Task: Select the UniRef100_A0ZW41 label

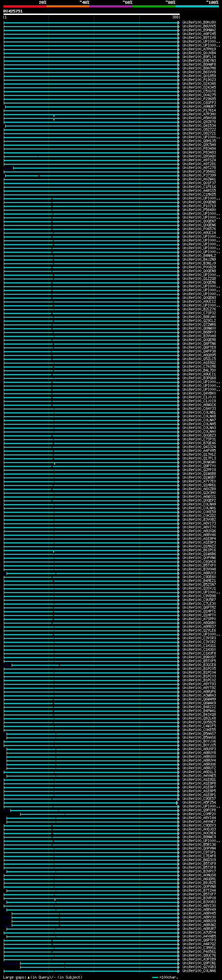Action: pyautogui.click(x=199, y=179)
